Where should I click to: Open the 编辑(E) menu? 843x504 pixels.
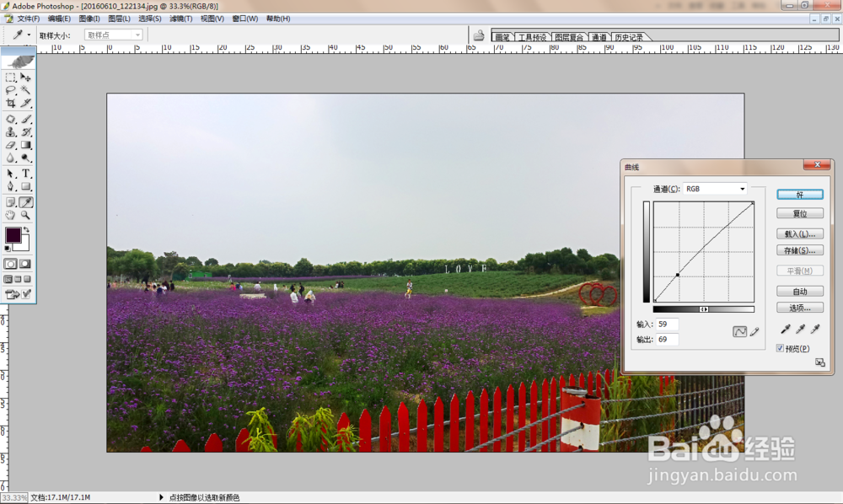click(x=59, y=19)
